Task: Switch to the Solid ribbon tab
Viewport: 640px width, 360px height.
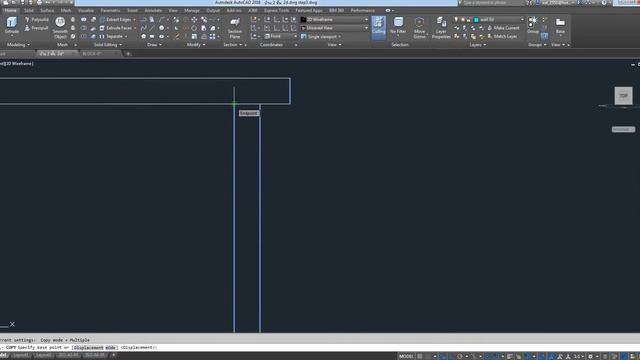Action: pyautogui.click(x=29, y=11)
